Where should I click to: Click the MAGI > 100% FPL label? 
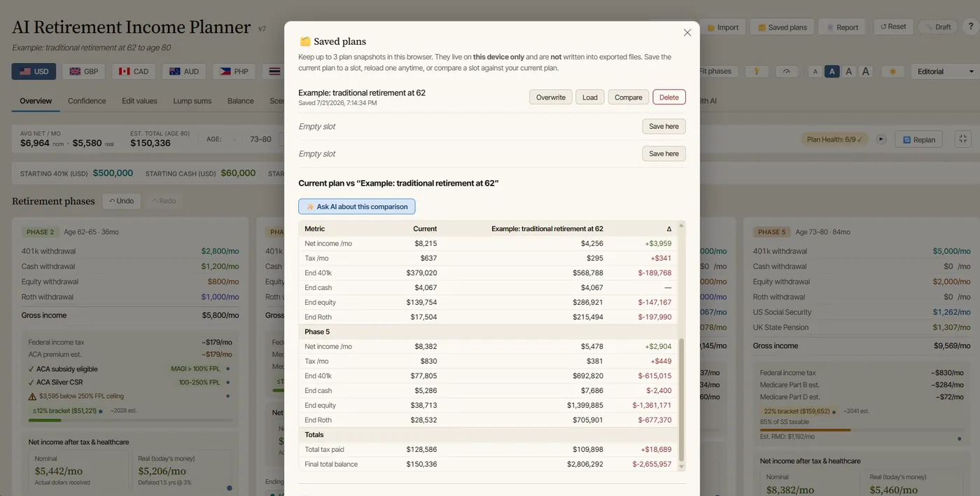(x=197, y=368)
